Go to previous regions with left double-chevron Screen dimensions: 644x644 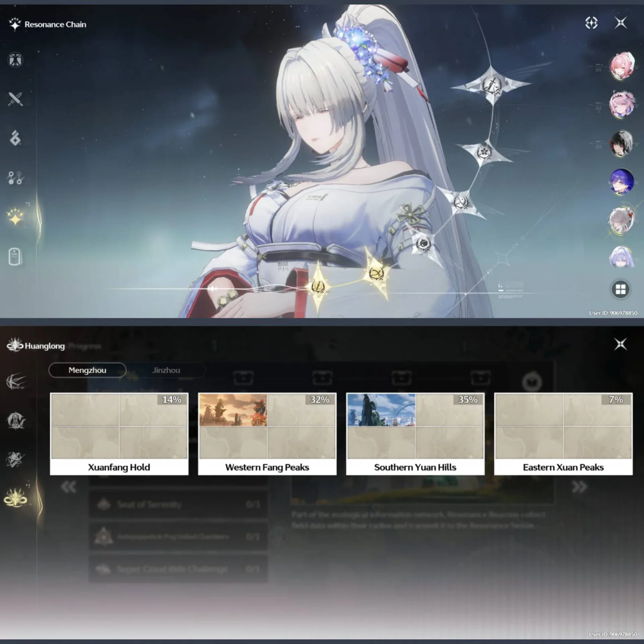click(x=69, y=487)
